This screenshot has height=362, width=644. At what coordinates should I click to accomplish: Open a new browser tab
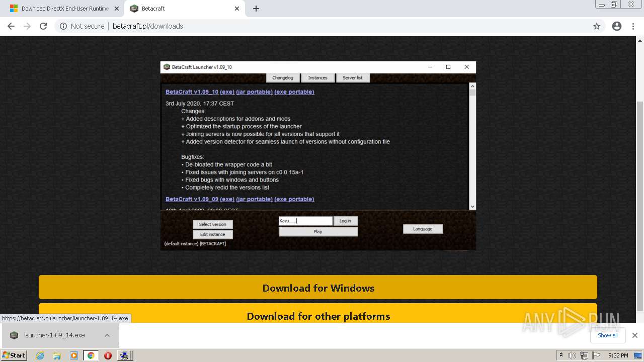[256, 9]
